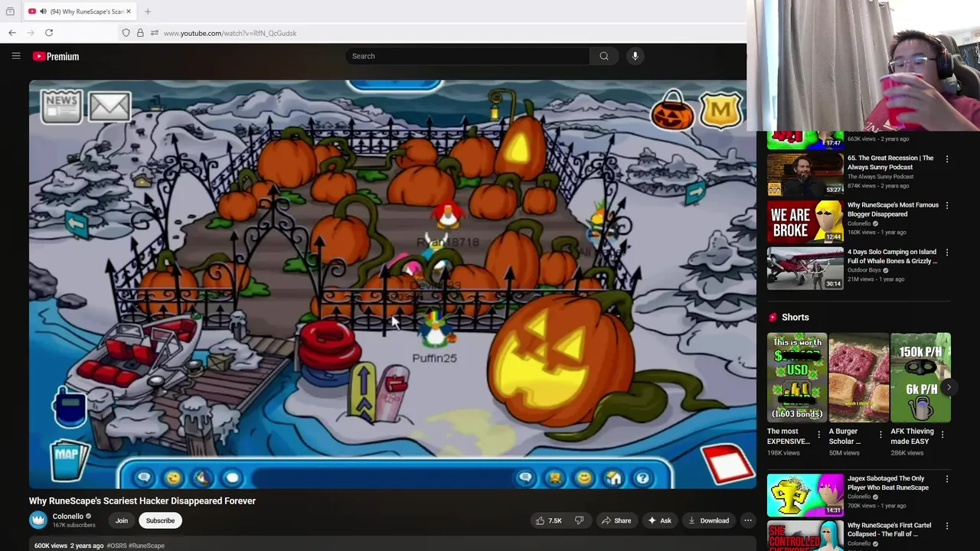Click the moderator M badge in video
Image resolution: width=980 pixels, height=551 pixels.
pos(720,112)
